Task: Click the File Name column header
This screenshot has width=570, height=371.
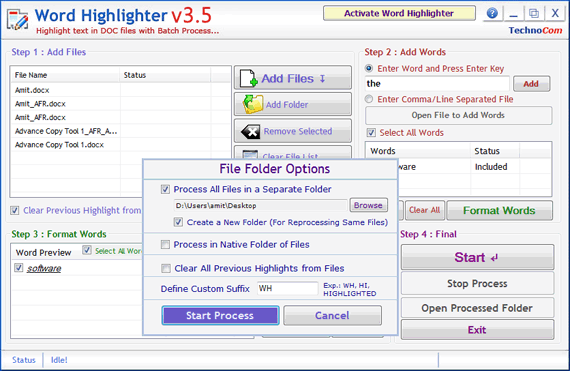Action: 65,75
